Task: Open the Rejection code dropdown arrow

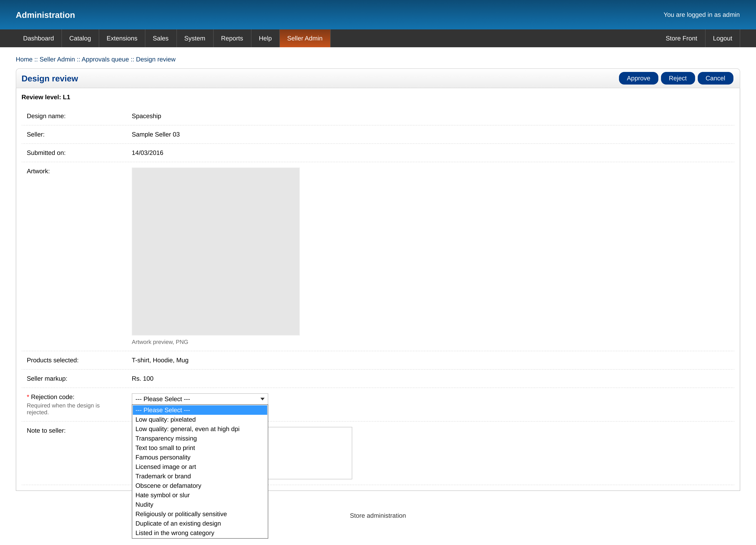Action: [x=262, y=399]
